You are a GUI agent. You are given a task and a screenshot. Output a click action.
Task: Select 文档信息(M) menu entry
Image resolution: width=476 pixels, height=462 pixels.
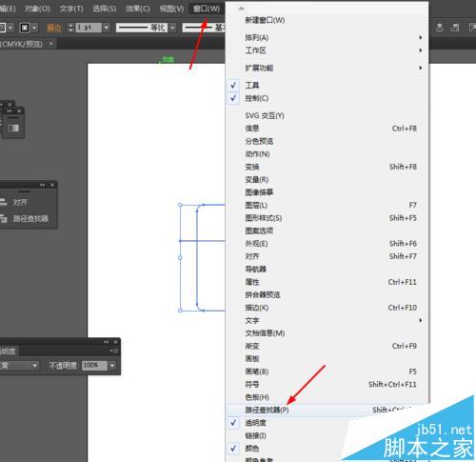(327, 333)
